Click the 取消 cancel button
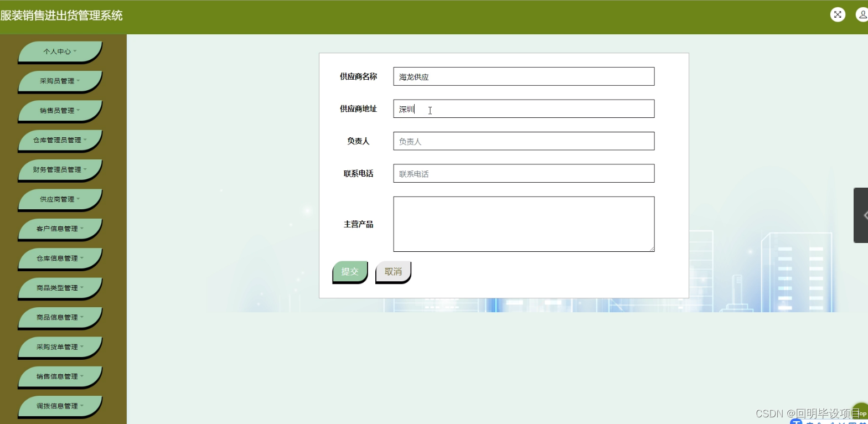The width and height of the screenshot is (868, 424). point(393,271)
